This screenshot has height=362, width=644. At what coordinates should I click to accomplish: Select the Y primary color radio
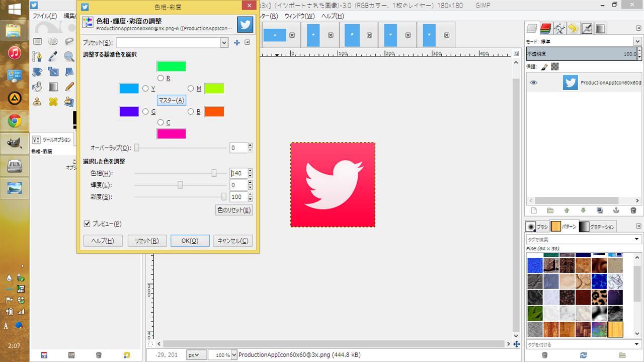145,89
